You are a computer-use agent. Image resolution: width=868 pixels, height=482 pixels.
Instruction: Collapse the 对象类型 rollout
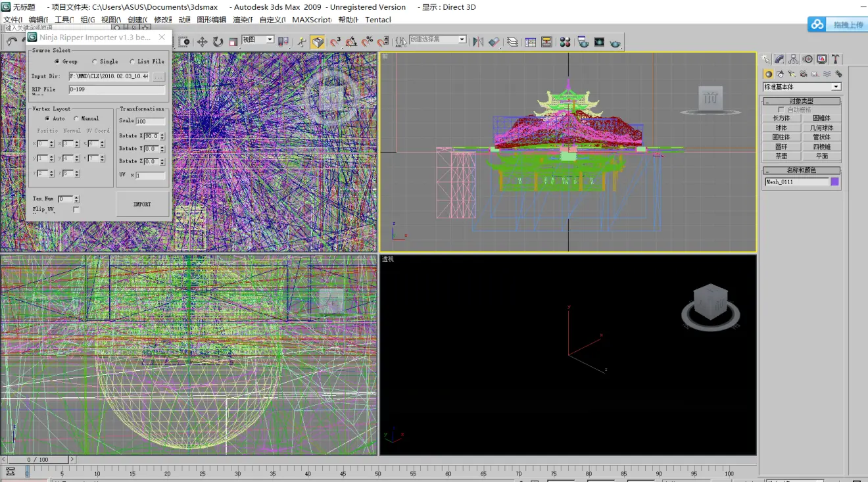click(x=802, y=101)
